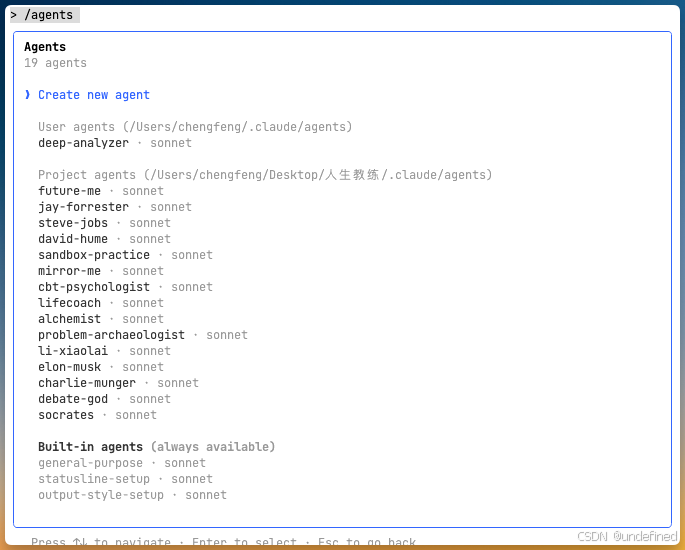This screenshot has height=550, width=685.
Task: Select the alchemist agent
Action: click(x=101, y=319)
